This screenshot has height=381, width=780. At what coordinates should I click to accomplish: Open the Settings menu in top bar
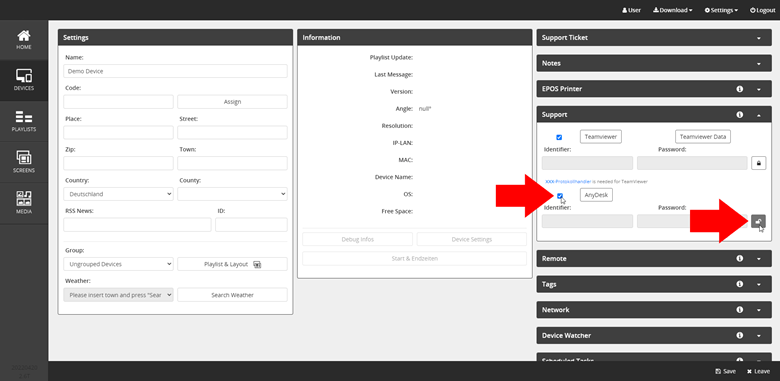721,10
